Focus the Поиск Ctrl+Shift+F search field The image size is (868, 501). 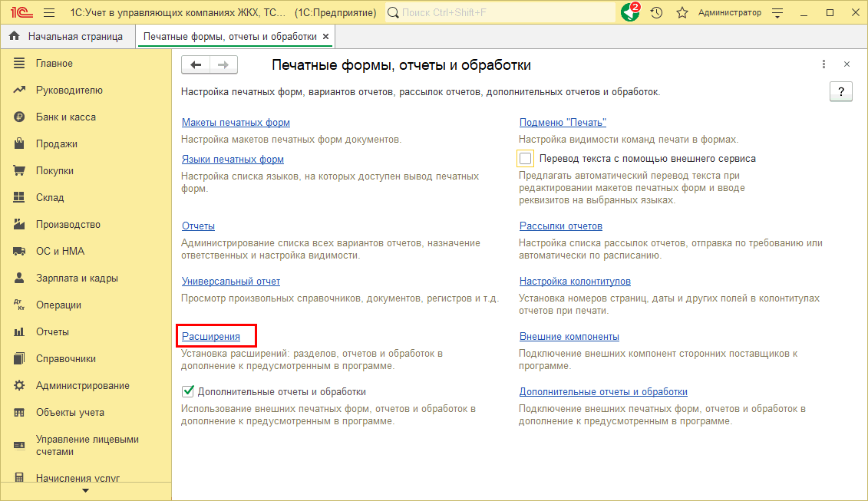499,12
